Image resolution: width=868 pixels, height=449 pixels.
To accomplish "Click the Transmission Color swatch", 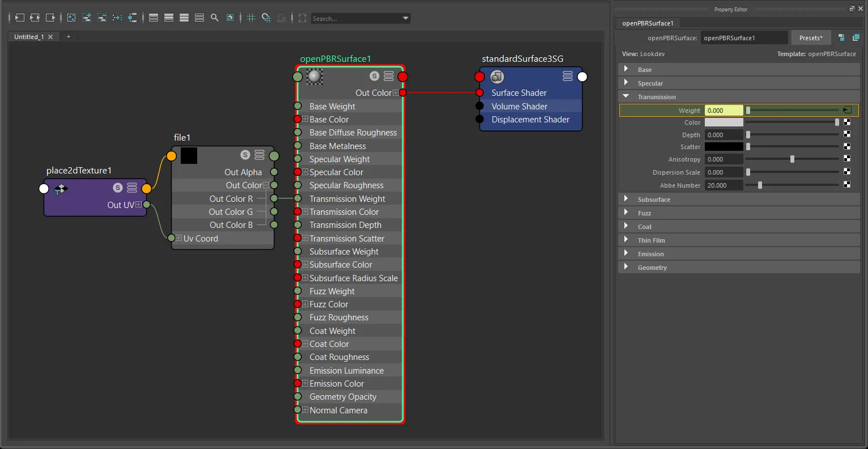I will (724, 122).
